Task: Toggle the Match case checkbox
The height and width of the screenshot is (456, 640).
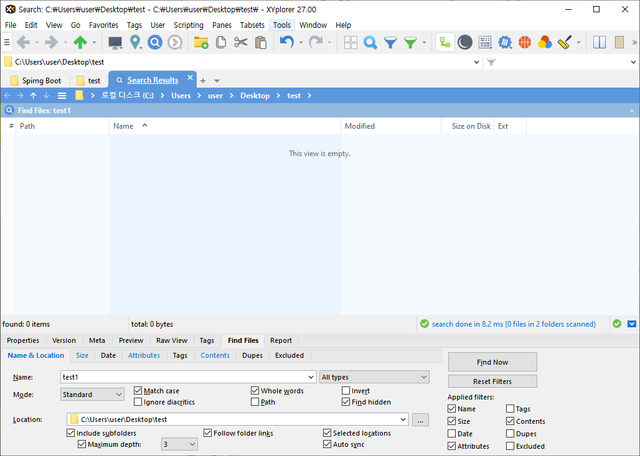Action: coord(138,391)
